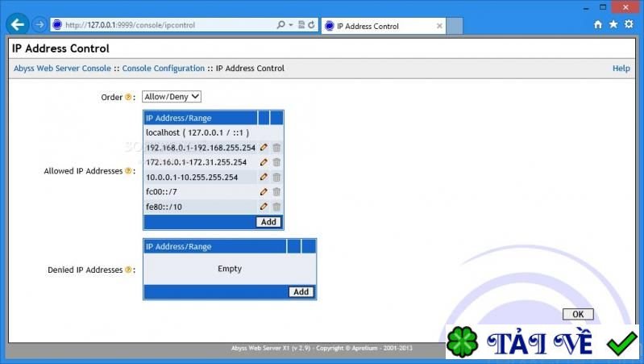Click the Allowed table IP Address/Range header
This screenshot has height=364, width=644.
click(x=201, y=118)
